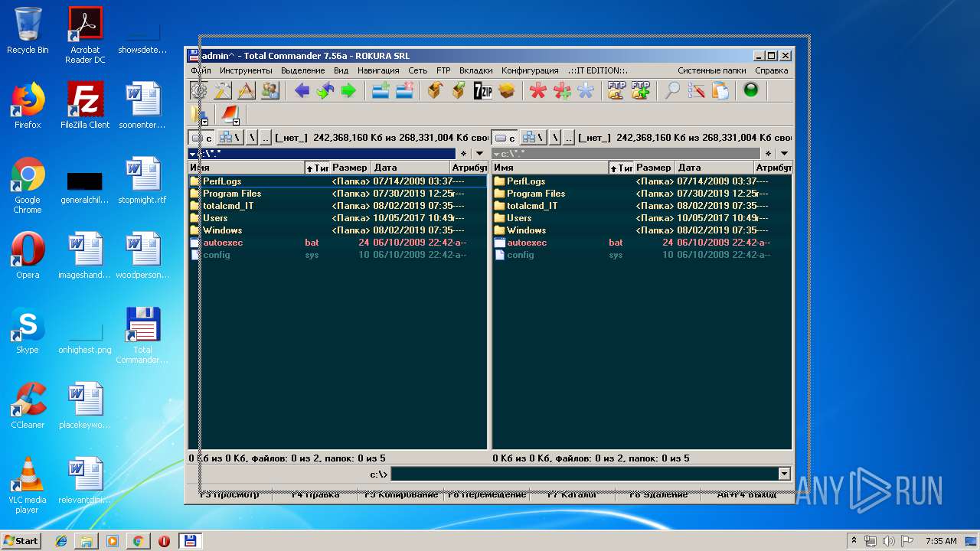Go back with the blue left arrow
980x551 pixels.
pos(302,90)
